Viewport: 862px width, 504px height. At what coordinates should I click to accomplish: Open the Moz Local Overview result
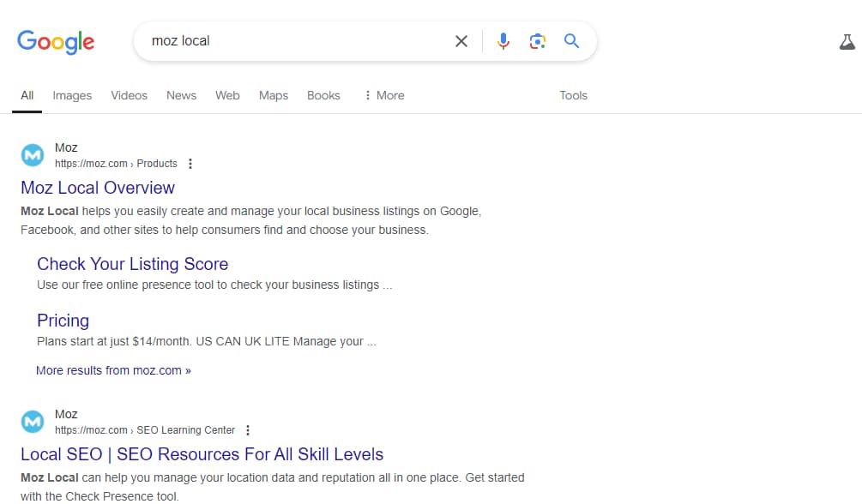[98, 188]
